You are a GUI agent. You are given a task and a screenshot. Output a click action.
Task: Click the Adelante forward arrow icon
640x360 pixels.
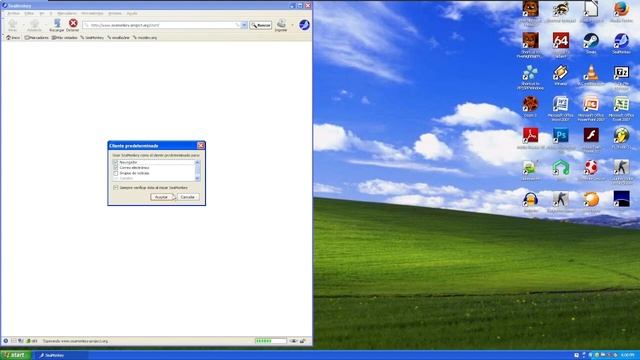pos(34,23)
